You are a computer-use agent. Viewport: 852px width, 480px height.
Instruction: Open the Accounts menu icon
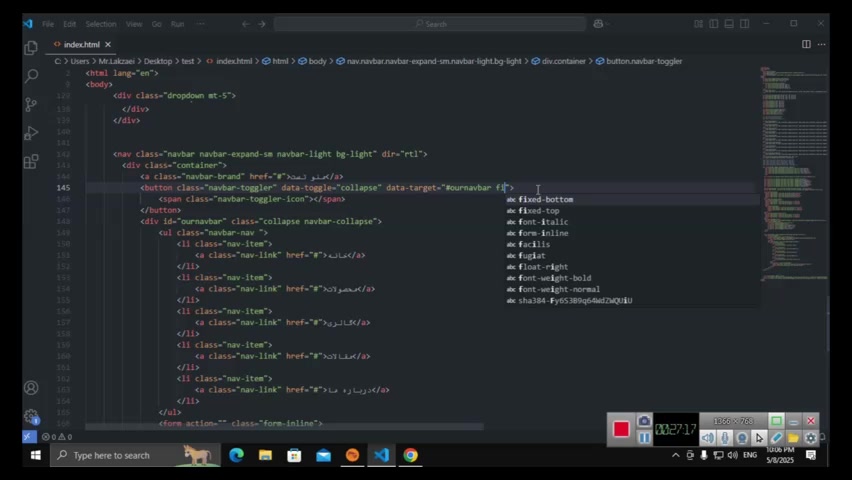(31, 388)
